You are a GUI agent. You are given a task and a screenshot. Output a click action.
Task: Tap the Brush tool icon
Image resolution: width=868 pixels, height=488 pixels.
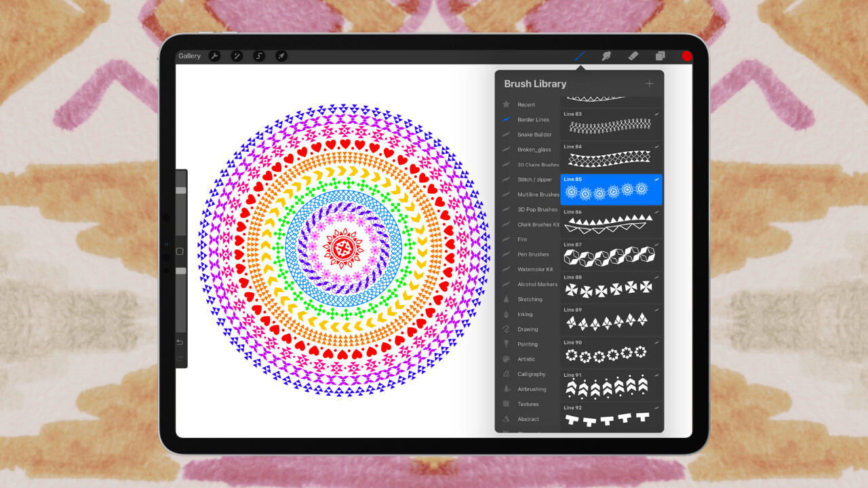click(x=578, y=56)
